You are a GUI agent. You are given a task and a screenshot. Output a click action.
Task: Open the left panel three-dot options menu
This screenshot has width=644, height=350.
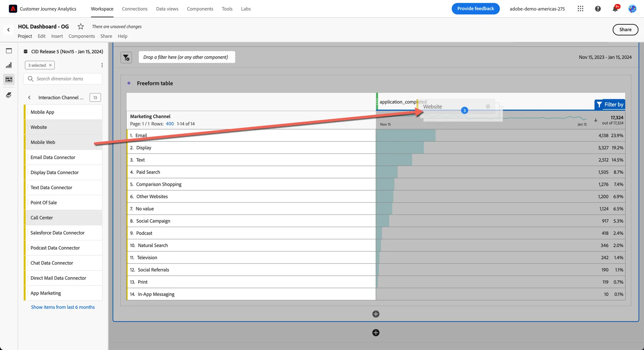(102, 65)
